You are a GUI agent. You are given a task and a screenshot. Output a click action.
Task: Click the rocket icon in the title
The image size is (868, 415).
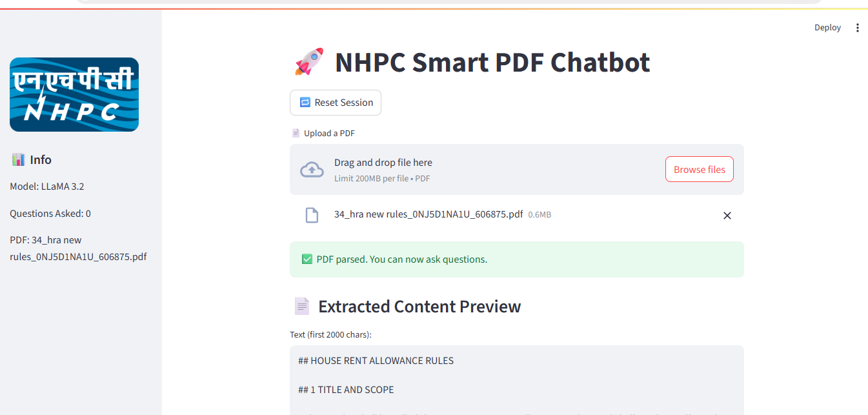click(308, 63)
